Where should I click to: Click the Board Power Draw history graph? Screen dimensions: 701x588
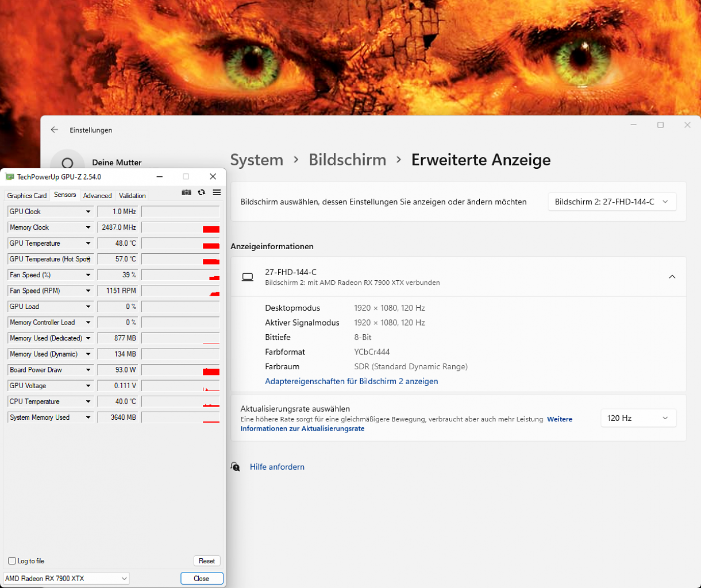(180, 370)
